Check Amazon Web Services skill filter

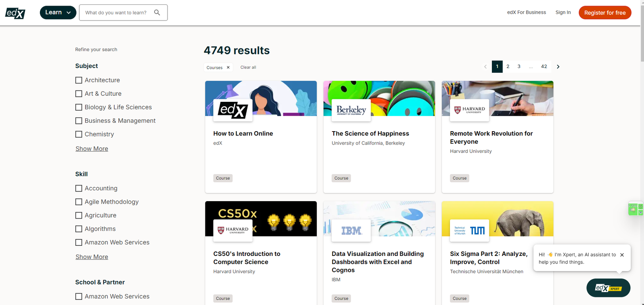click(x=79, y=242)
